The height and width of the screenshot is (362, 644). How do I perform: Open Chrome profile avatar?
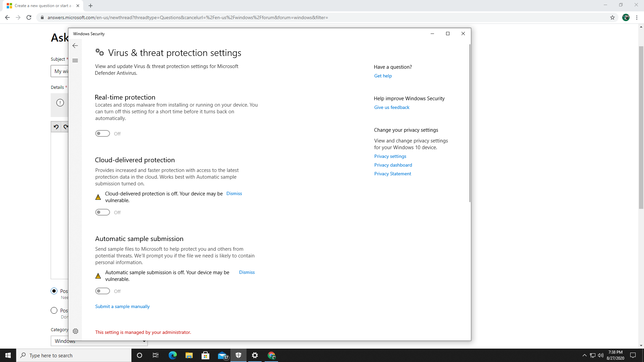[626, 17]
